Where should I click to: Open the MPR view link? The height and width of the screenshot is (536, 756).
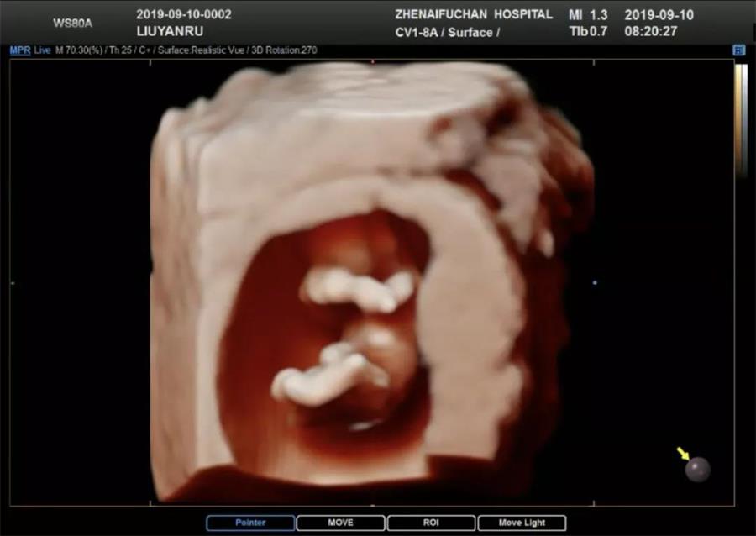[20, 50]
